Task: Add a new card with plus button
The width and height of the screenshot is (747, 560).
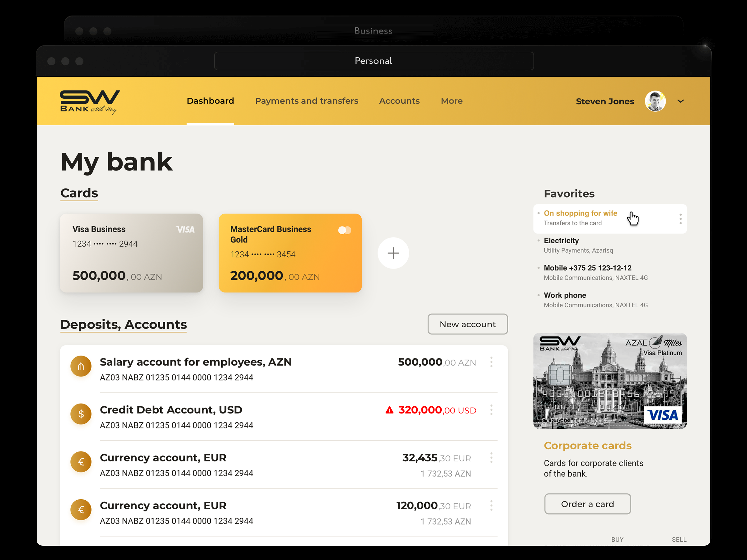Action: pyautogui.click(x=393, y=253)
